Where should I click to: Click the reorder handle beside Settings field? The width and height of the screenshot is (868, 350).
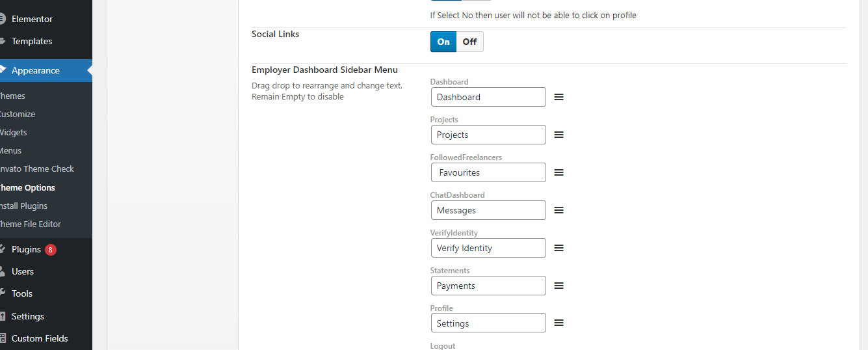pos(559,323)
